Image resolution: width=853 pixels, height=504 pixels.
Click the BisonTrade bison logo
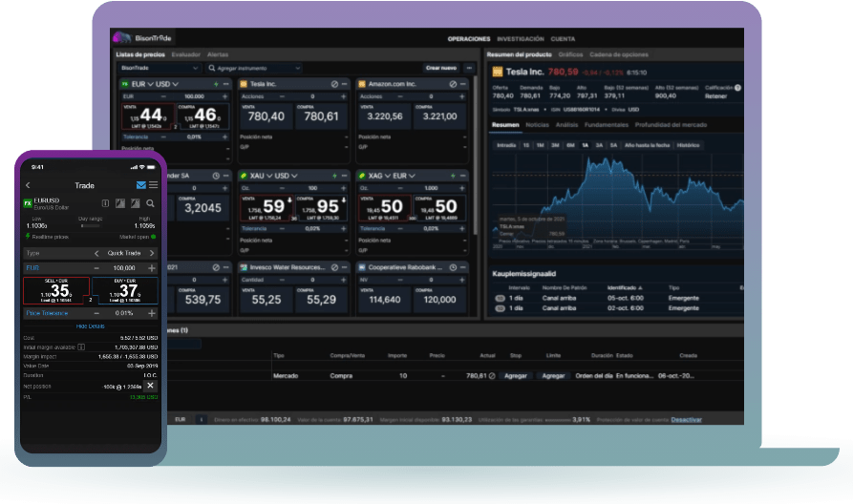[122, 39]
